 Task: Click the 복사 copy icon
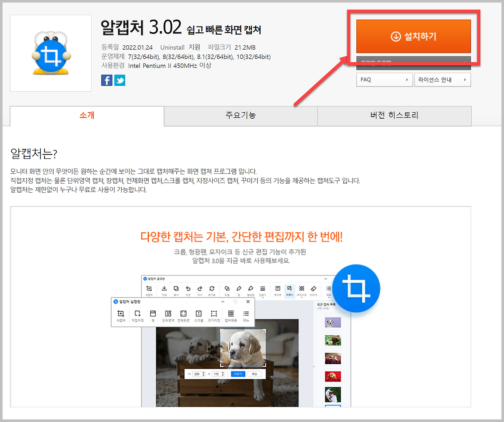(176, 290)
